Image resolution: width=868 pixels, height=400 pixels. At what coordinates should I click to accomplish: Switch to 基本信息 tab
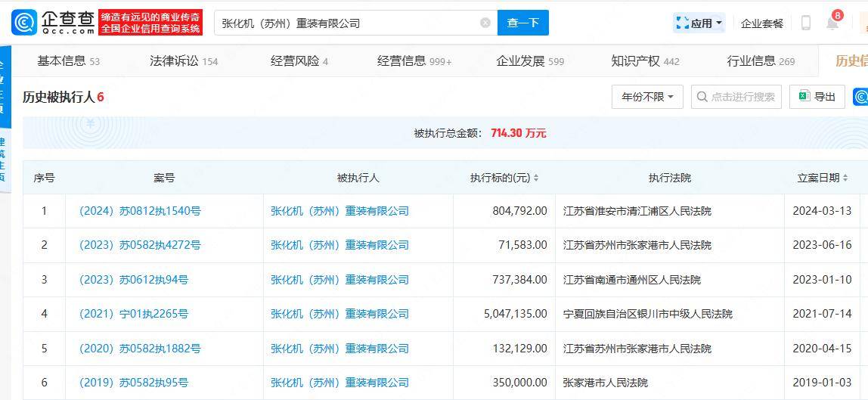68,61
